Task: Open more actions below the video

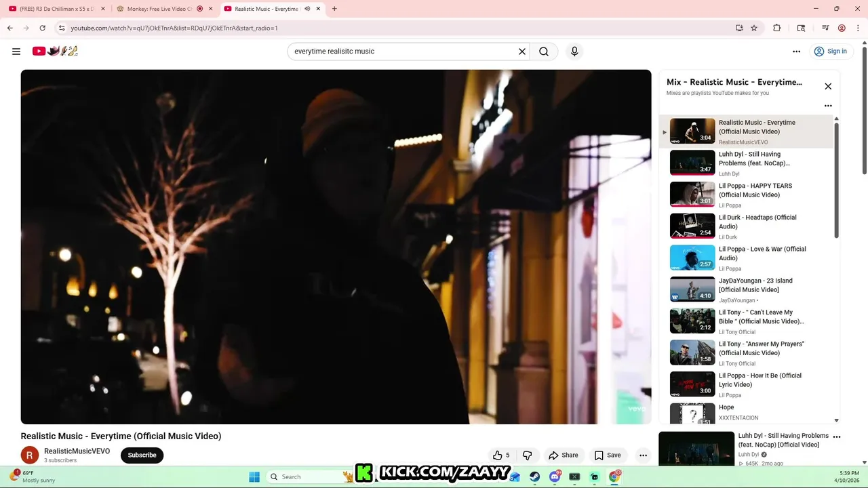Action: (643, 455)
